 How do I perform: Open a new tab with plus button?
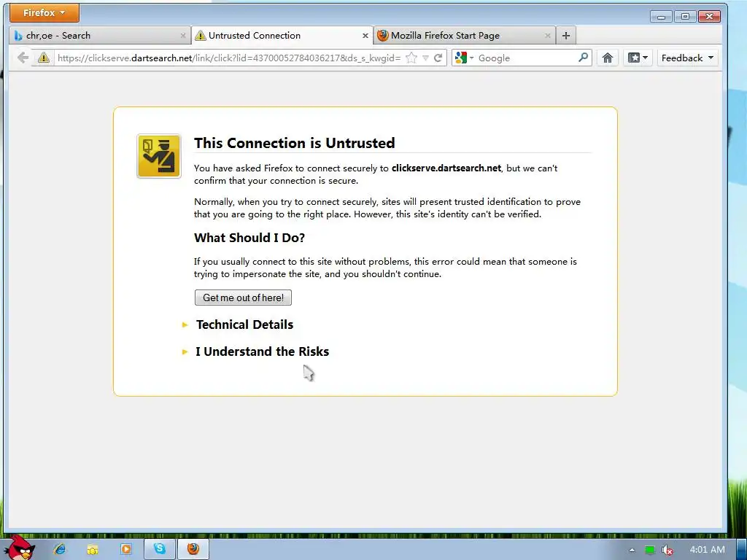click(x=566, y=36)
